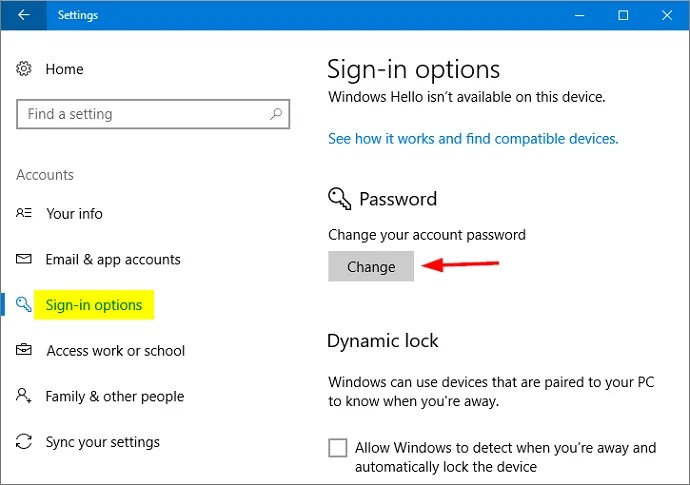Go to Settings Home

coord(64,69)
